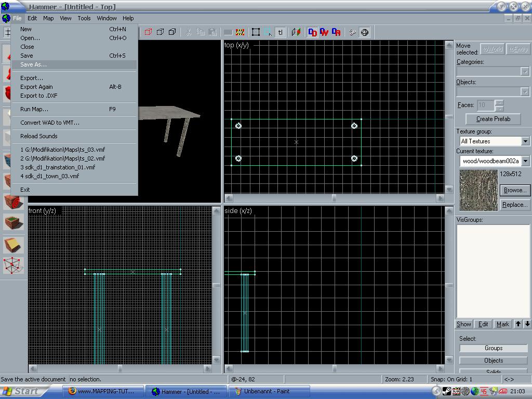Image resolution: width=532 pixels, height=399 pixels.
Task: Click the DW displacement toolbar button
Action: pyautogui.click(x=324, y=32)
